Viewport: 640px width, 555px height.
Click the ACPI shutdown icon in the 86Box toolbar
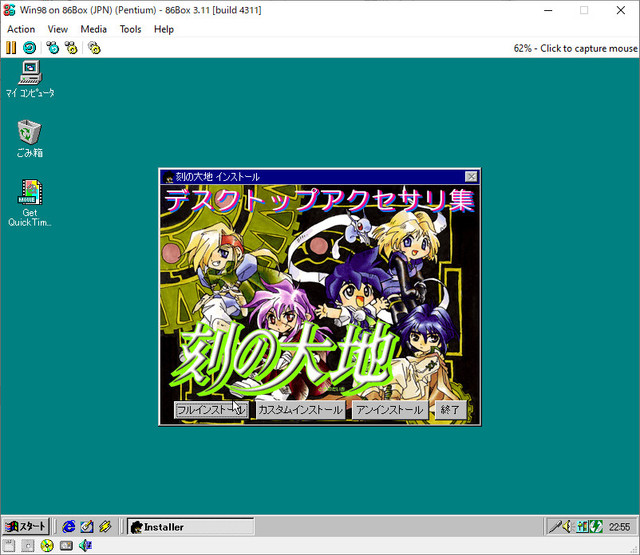(94, 48)
